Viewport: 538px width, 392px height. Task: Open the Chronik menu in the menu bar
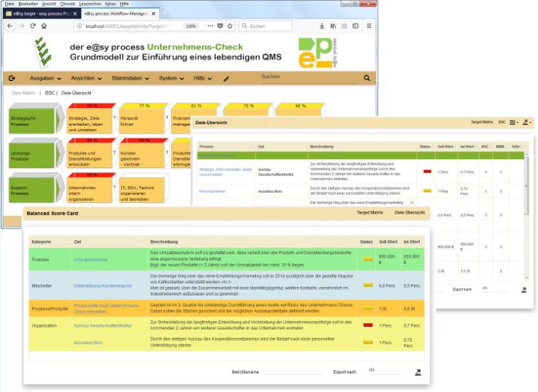[68, 4]
